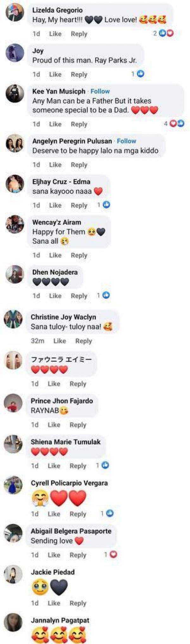Like Christine Joy Waclyn's comment
This screenshot has height=644, width=190.
[60, 341]
